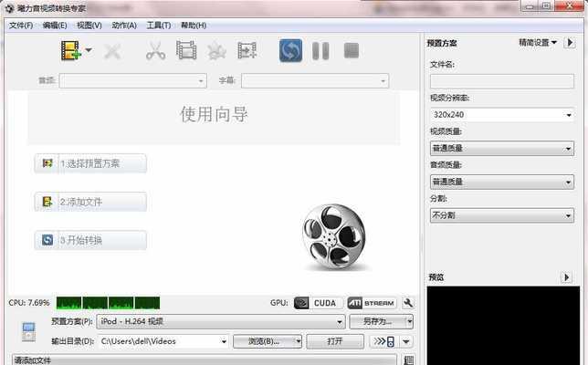The image size is (588, 365).
Task: Click the film reel graphic
Action: 333,237
